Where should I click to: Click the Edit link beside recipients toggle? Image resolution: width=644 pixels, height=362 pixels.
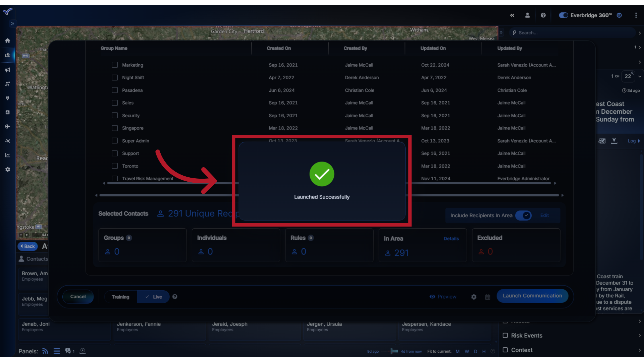tap(544, 215)
